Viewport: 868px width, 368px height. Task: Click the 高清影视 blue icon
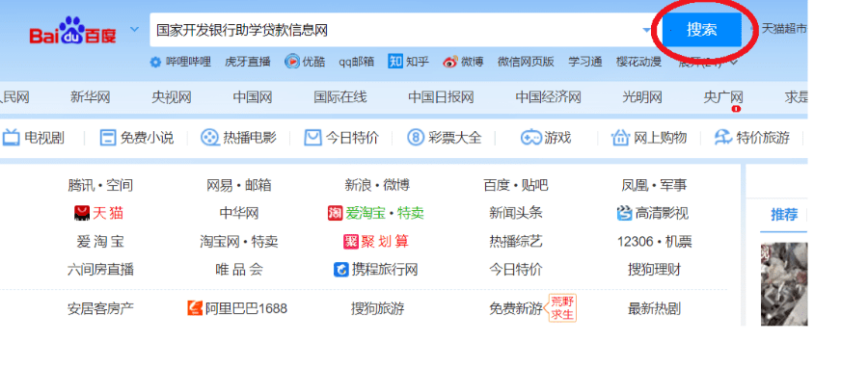pyautogui.click(x=624, y=213)
